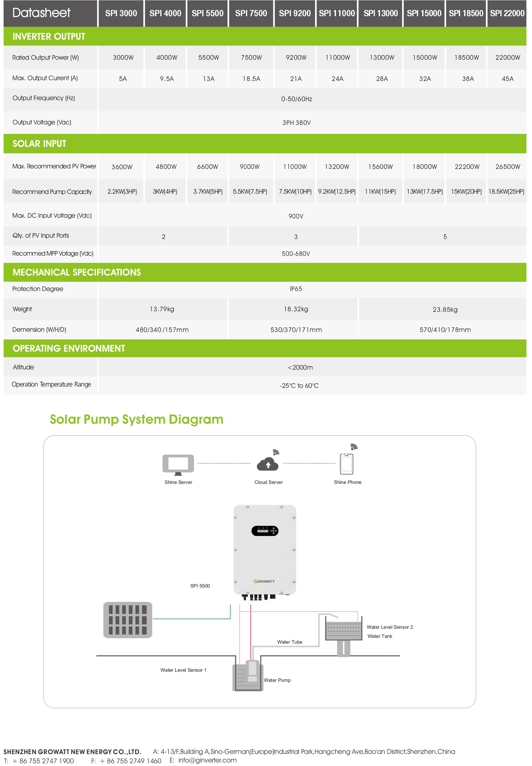Click the SHENZHEN GROWATT NEW ENERGY CO.,LTD. name
This screenshot has width=532, height=766.
pyautogui.click(x=72, y=752)
